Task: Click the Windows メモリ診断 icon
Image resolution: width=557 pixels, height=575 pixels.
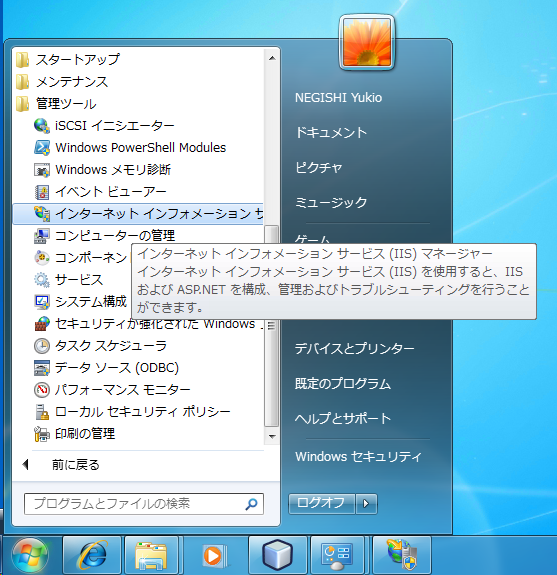Action: tap(42, 170)
